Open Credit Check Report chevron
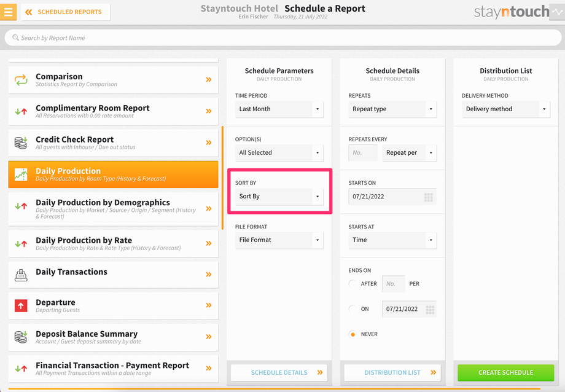The height and width of the screenshot is (392, 565). tap(209, 143)
